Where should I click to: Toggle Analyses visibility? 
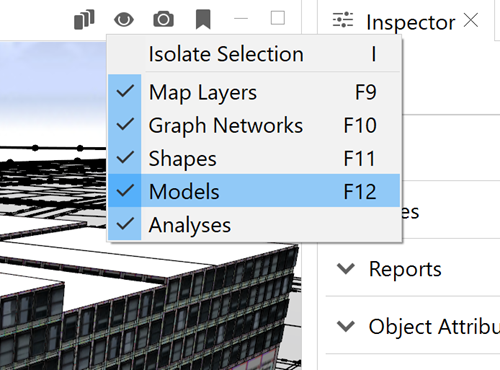[x=254, y=224]
